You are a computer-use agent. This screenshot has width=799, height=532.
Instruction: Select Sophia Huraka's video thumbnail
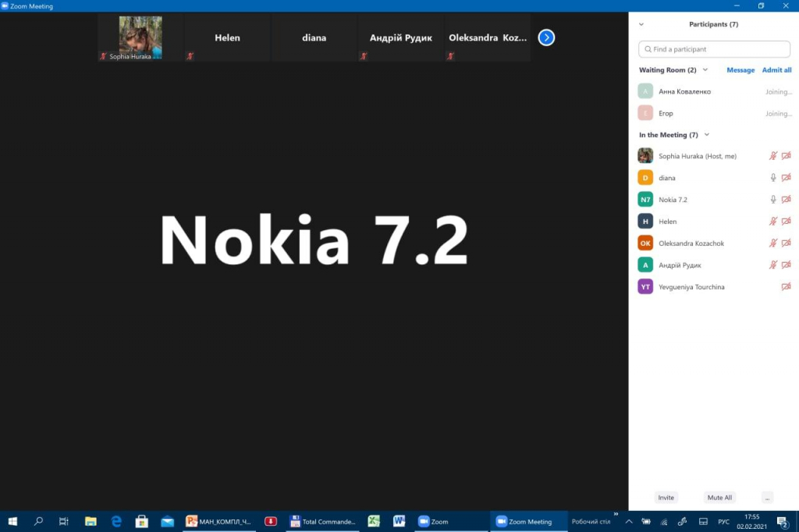click(x=140, y=37)
